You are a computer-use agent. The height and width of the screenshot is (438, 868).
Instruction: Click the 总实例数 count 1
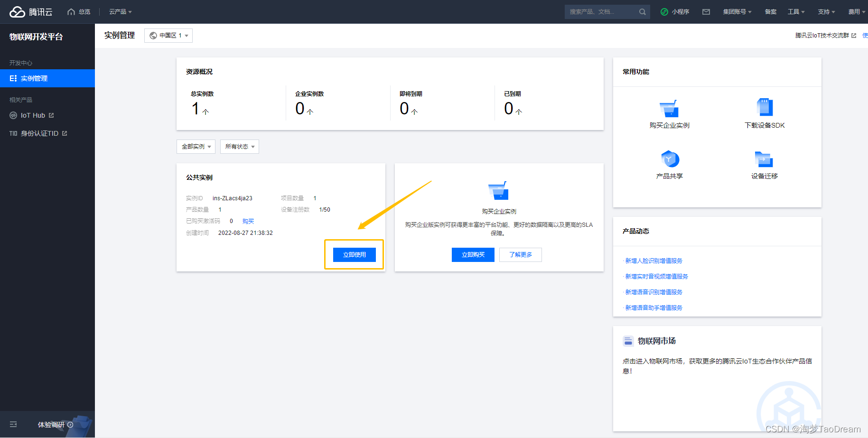[195, 109]
